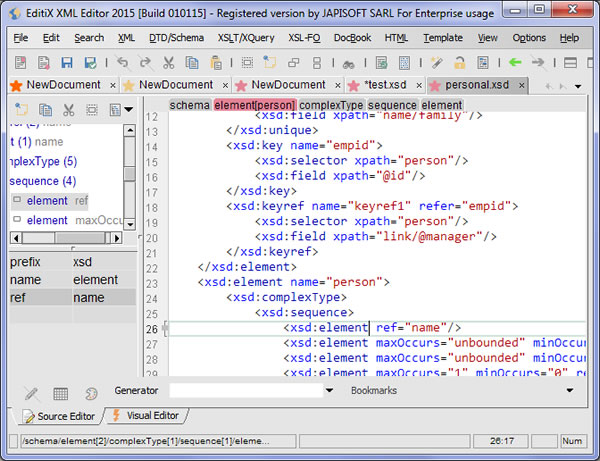Expand the Bookmarks dropdown
This screenshot has width=600, height=461.
coord(570,391)
